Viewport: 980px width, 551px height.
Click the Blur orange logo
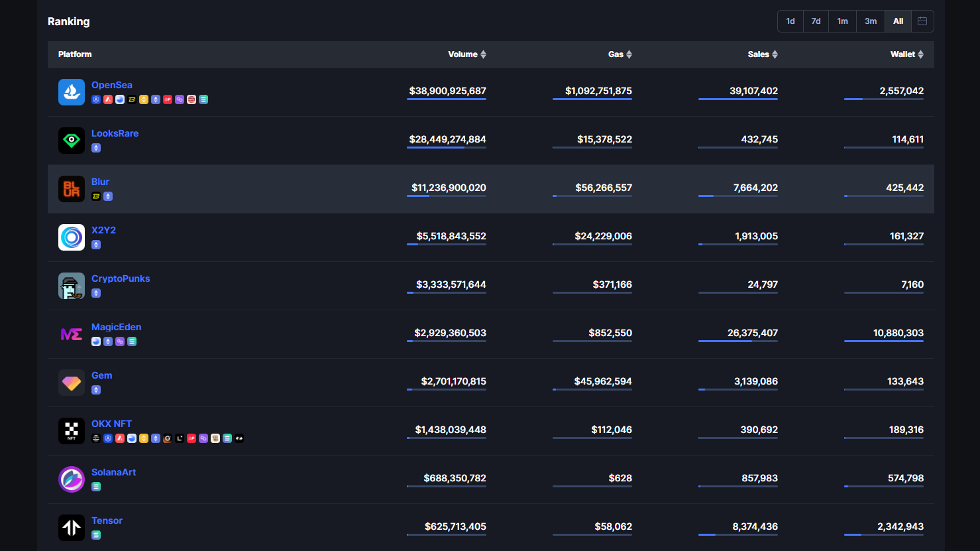coord(72,189)
